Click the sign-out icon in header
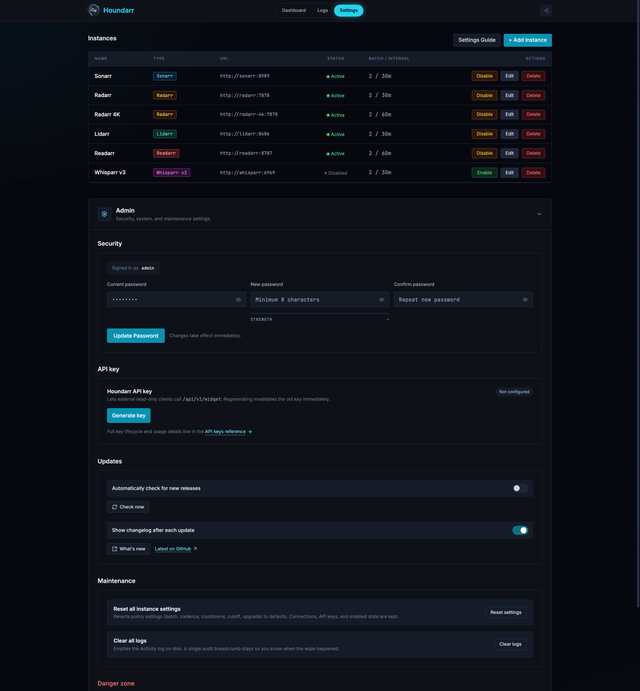The width and height of the screenshot is (640, 691). [546, 11]
